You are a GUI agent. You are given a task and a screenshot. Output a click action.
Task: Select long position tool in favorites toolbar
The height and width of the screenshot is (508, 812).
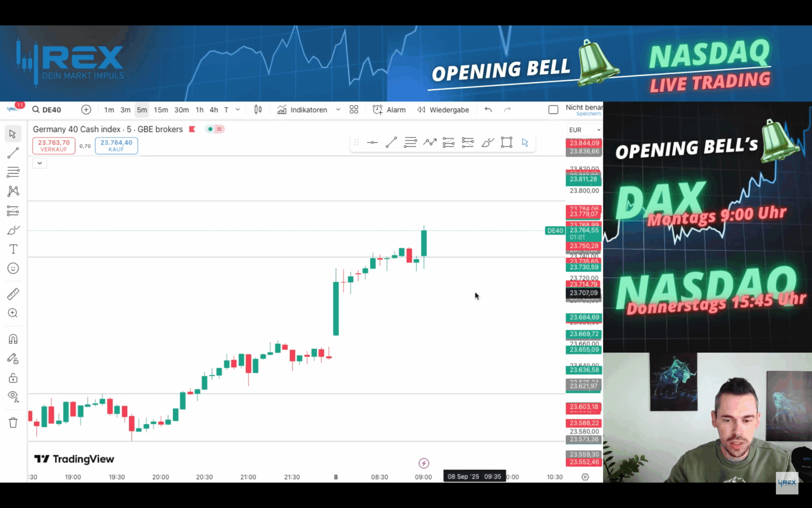coord(449,143)
